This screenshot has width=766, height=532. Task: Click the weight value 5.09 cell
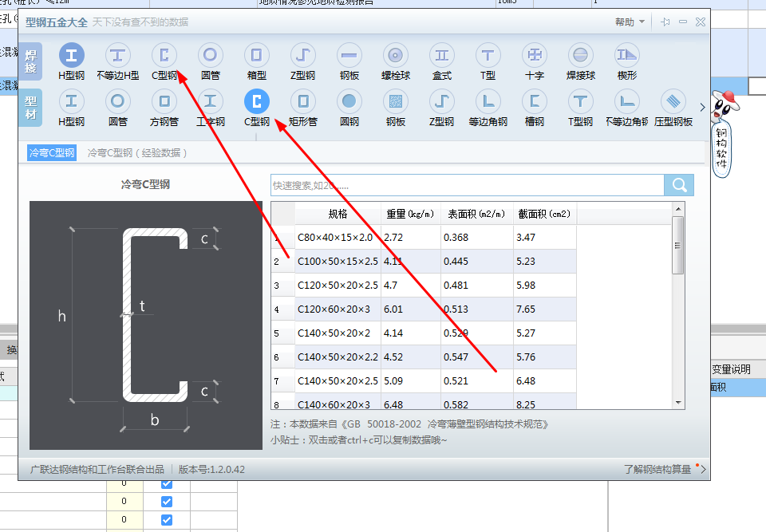click(410, 381)
